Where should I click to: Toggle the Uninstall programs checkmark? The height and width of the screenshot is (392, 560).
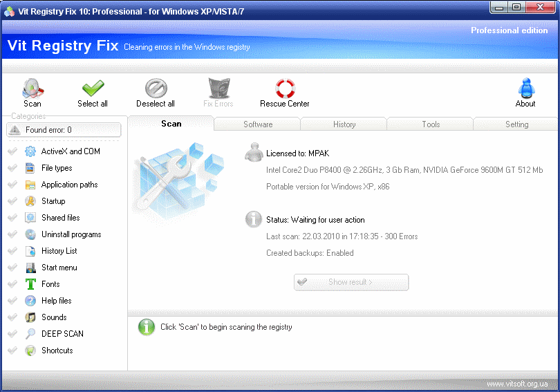point(12,234)
